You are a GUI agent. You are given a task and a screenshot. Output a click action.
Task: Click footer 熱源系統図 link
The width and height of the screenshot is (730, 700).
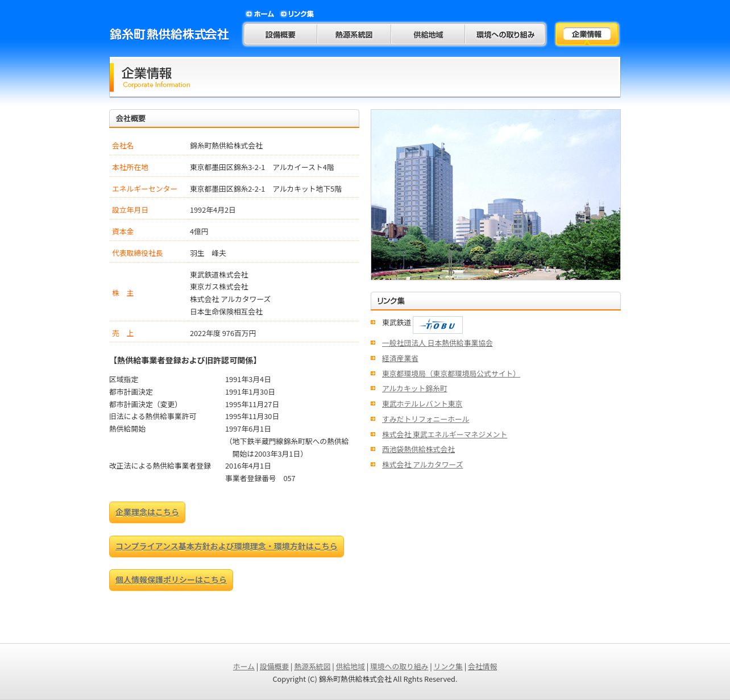(x=312, y=666)
